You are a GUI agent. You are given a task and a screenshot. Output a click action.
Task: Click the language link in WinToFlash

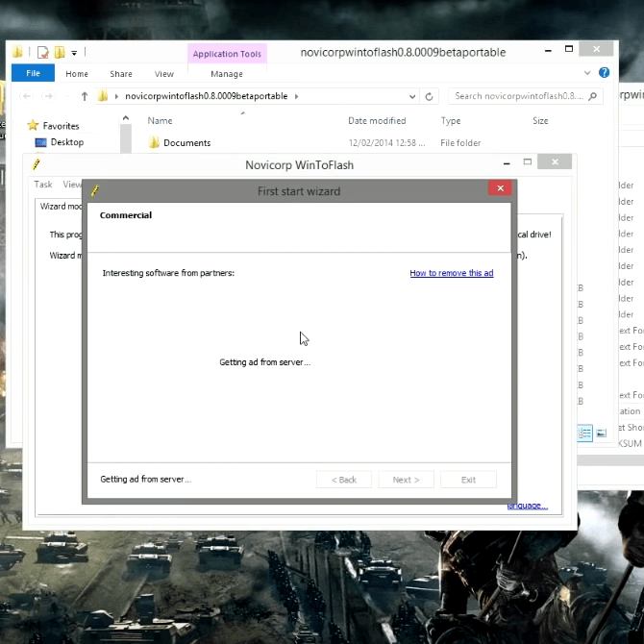[527, 506]
